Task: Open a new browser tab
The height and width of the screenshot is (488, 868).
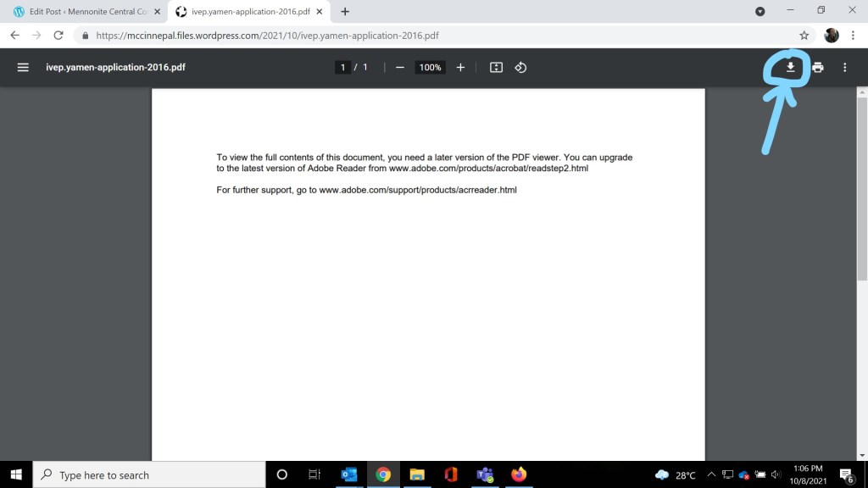Action: coord(345,12)
